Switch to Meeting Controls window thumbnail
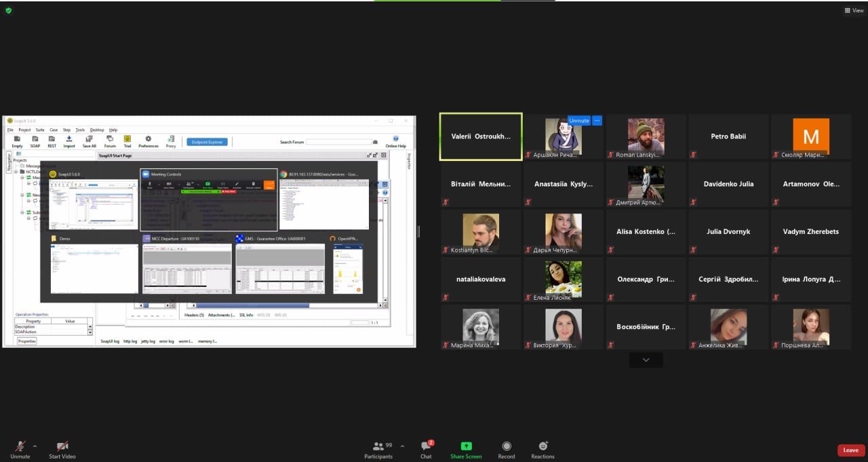868x462 pixels. click(x=209, y=199)
